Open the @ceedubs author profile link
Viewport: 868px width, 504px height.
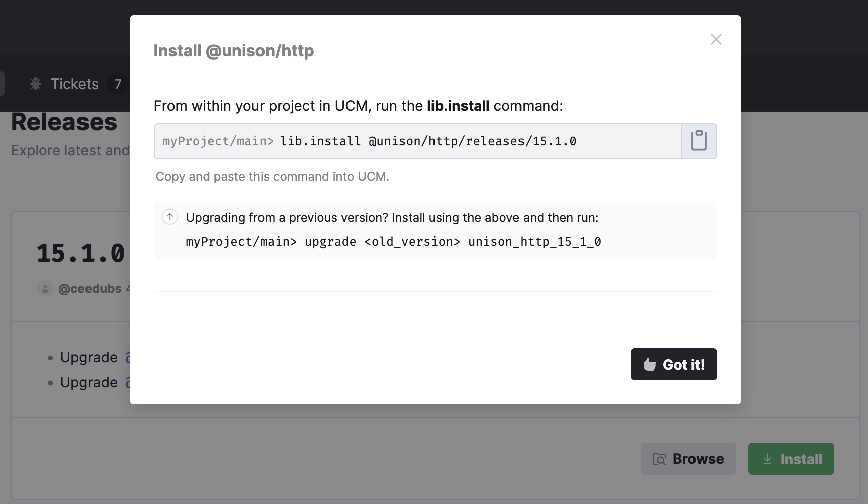point(90,288)
